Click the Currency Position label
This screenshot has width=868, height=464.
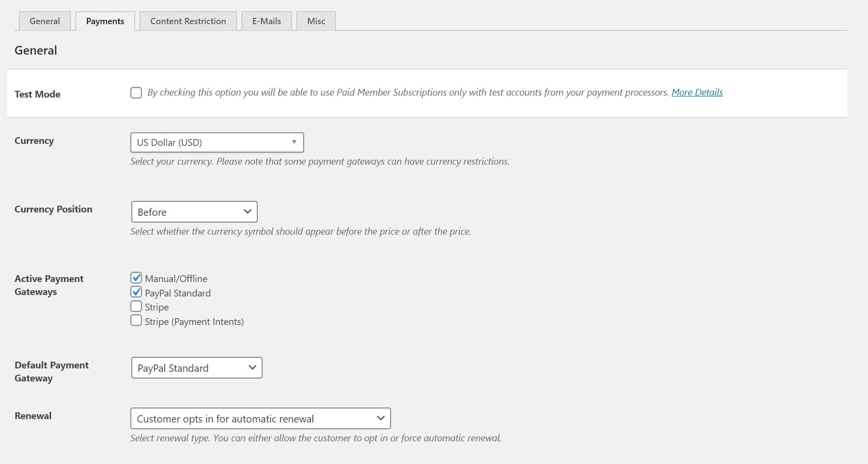54,209
